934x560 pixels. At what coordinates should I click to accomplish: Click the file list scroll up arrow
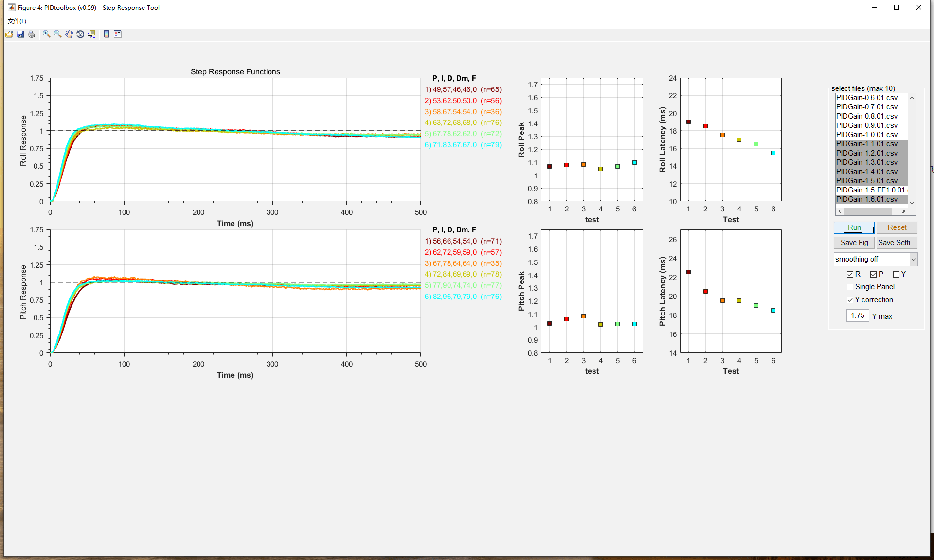(912, 98)
